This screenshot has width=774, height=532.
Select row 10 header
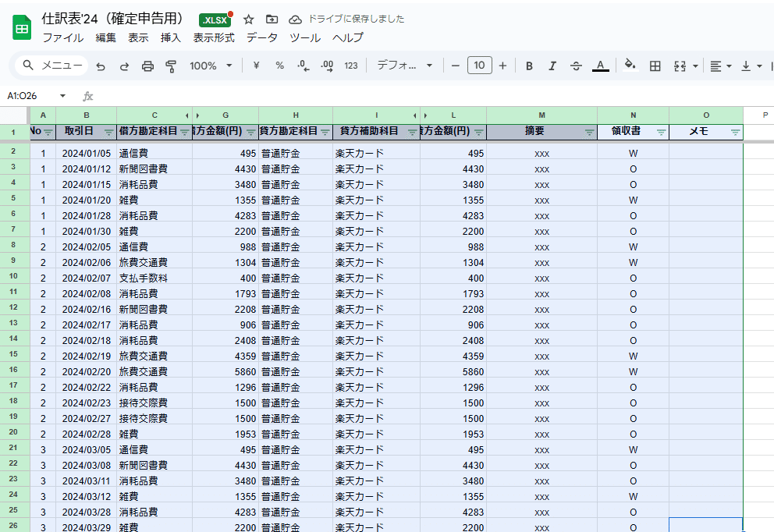[13, 276]
